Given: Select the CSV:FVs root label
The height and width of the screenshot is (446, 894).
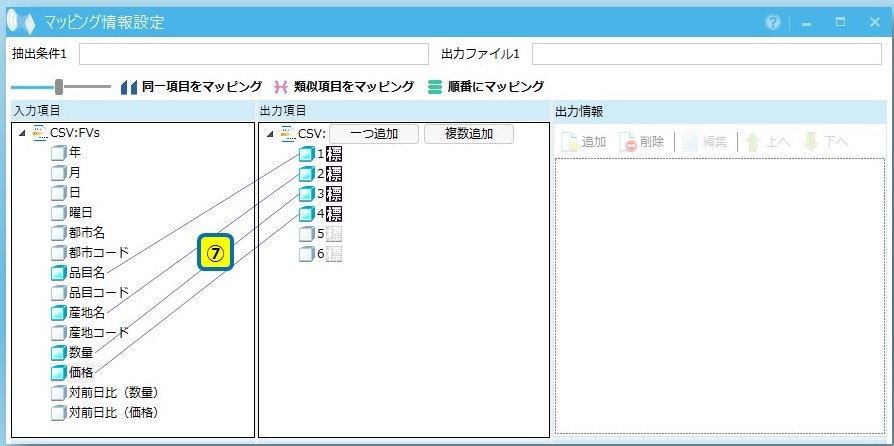Looking at the screenshot, I should (75, 133).
